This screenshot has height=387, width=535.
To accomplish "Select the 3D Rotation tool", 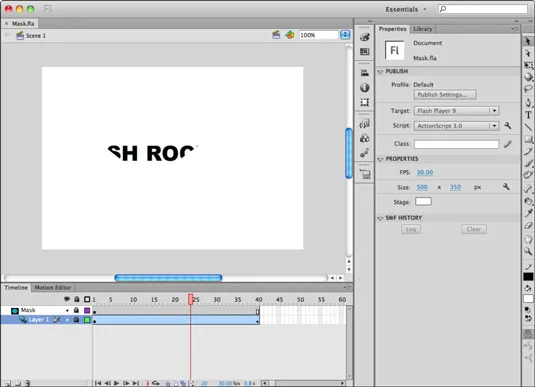I will click(x=528, y=77).
